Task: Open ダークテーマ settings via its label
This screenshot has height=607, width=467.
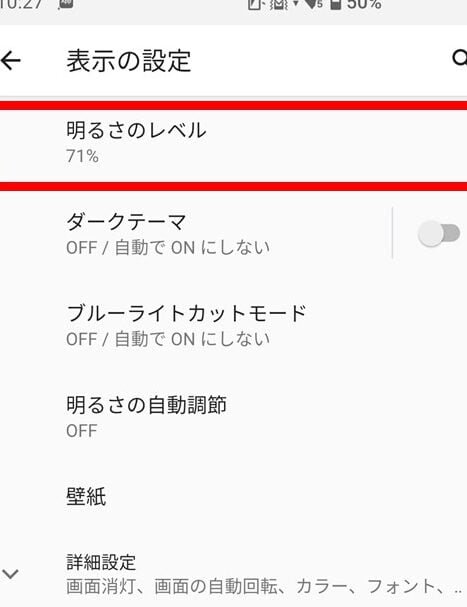Action: pyautogui.click(x=126, y=222)
